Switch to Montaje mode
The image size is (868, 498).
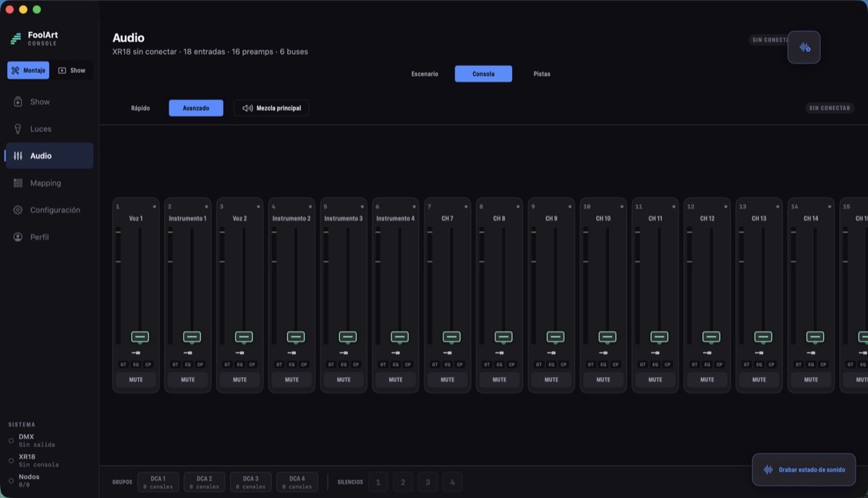tap(28, 70)
